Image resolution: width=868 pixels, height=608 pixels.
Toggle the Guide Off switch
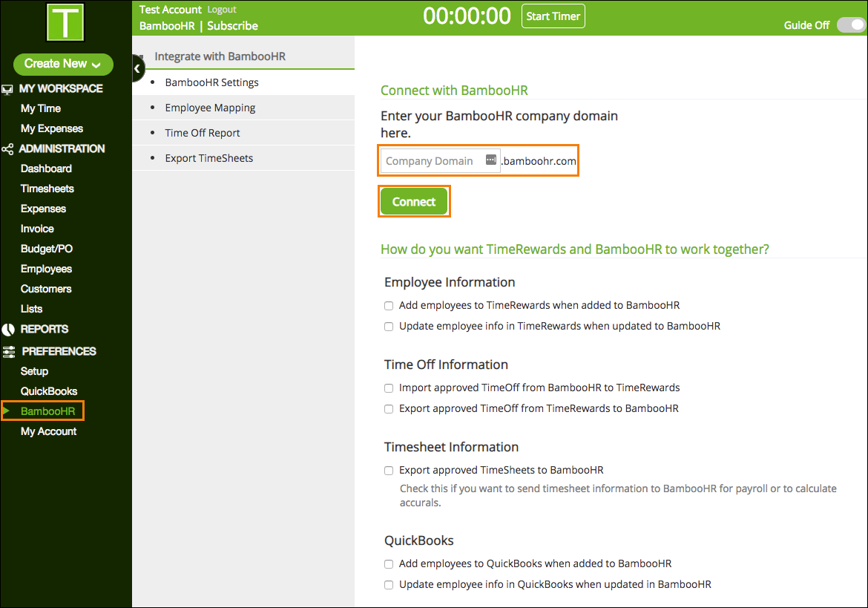[852, 25]
